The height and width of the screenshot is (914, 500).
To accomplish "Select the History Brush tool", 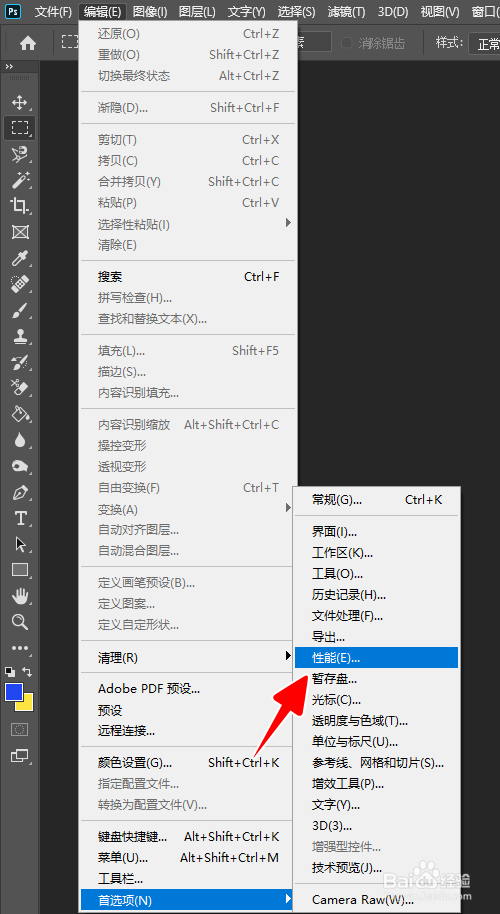I will point(20,363).
